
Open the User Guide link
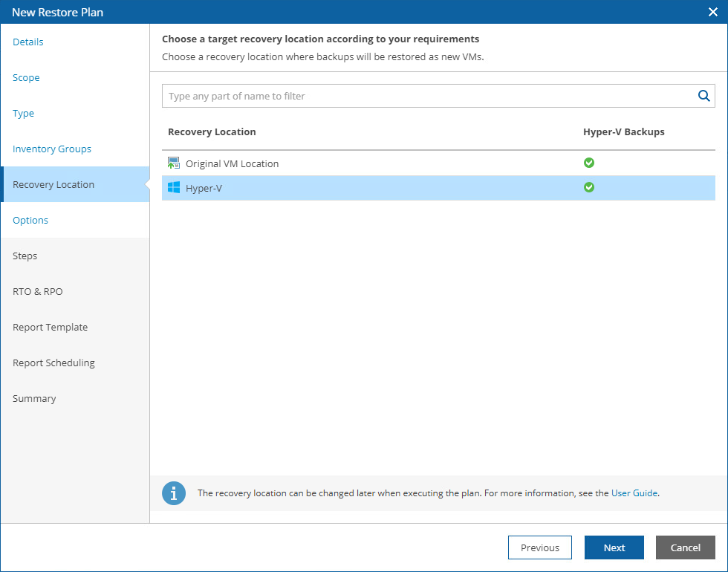634,493
